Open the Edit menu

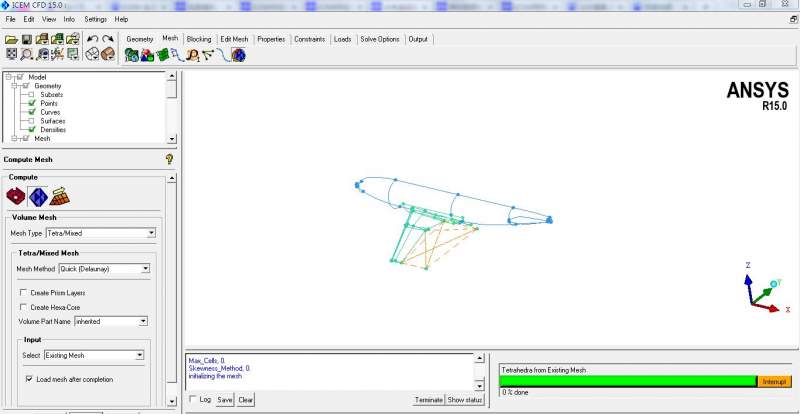[29, 19]
